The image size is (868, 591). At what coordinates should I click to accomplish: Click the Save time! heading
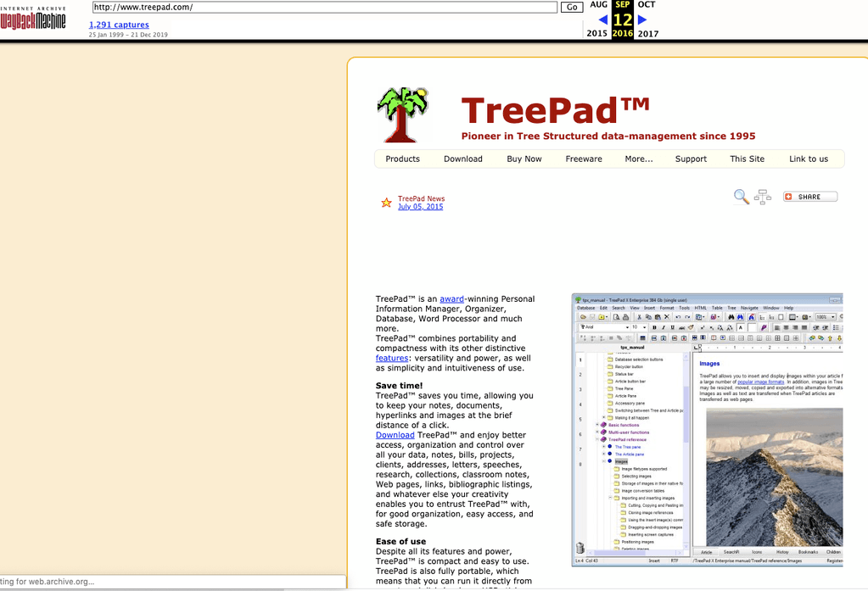point(399,386)
